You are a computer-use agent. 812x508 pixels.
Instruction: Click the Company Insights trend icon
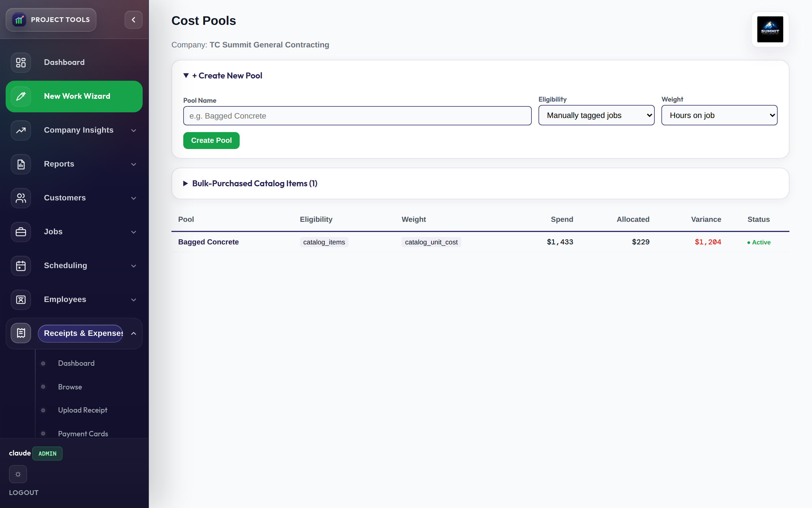(21, 130)
